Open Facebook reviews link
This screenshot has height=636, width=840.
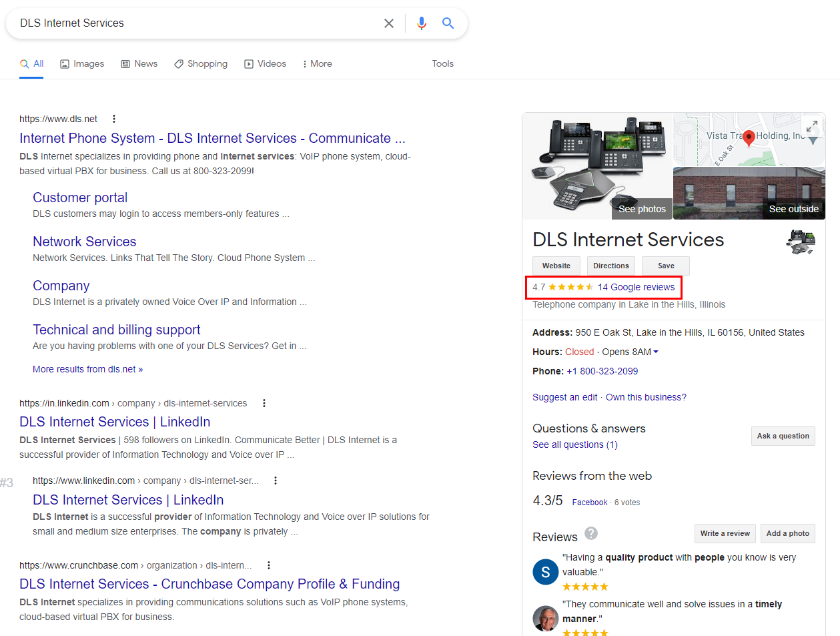[590, 503]
